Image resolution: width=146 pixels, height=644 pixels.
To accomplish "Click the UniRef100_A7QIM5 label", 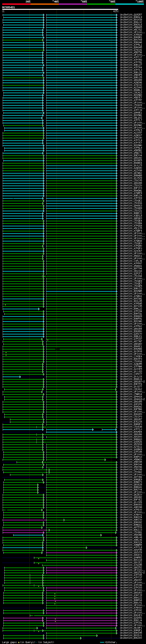I will coord(131,565).
